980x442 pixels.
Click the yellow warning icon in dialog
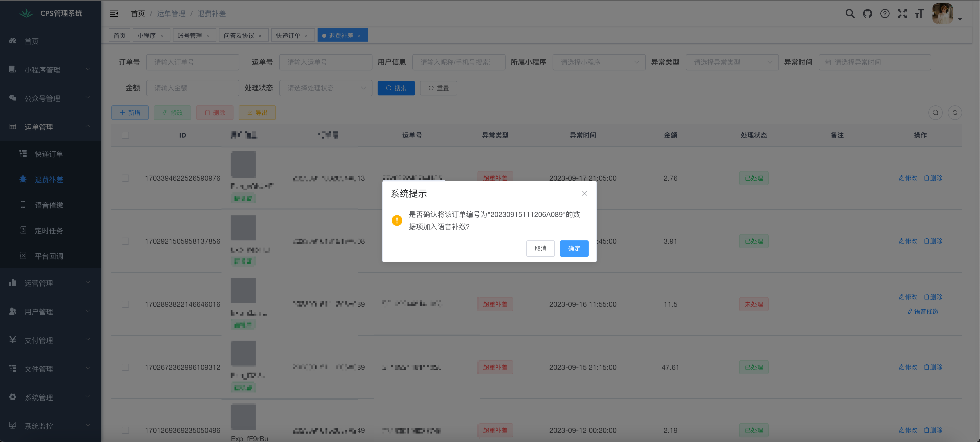(397, 220)
